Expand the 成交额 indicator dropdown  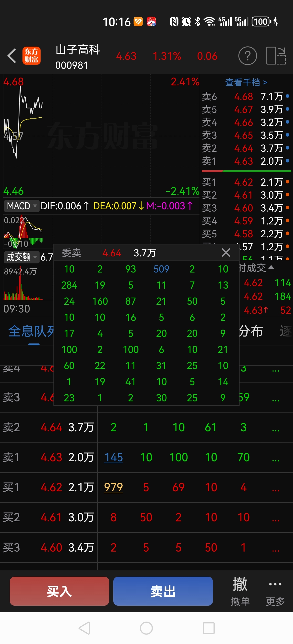click(21, 257)
